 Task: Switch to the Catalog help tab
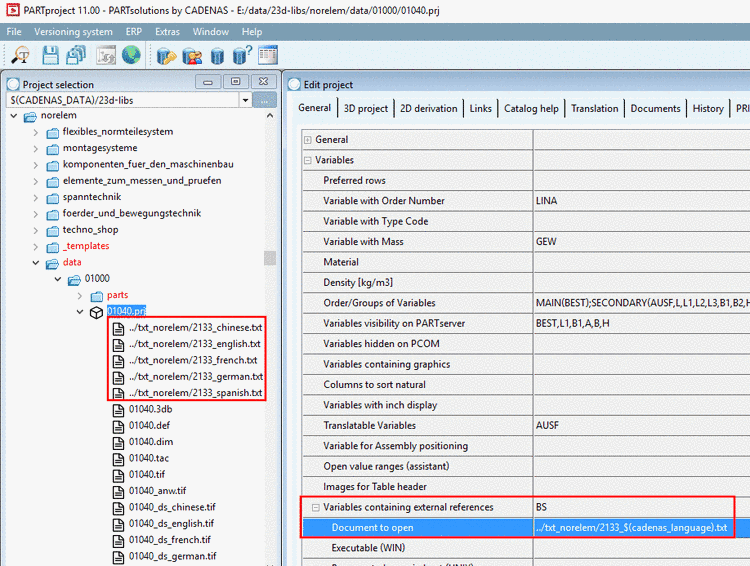(531, 109)
